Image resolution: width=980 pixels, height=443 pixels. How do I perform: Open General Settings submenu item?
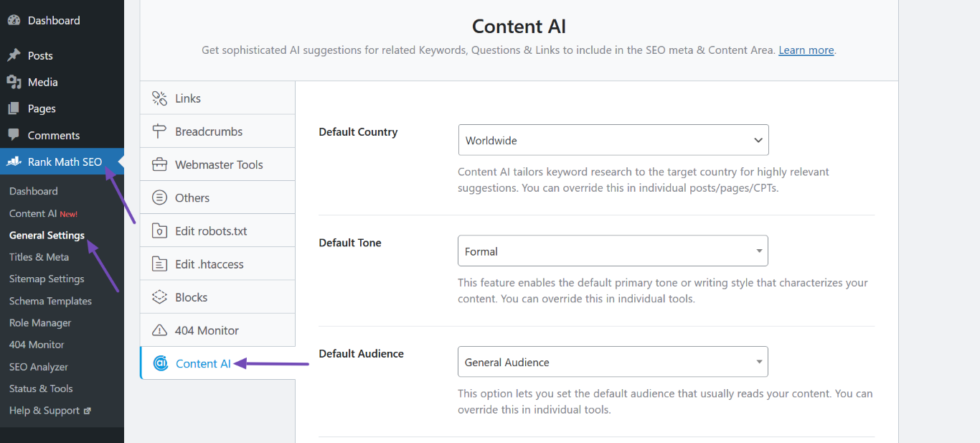tap(47, 235)
